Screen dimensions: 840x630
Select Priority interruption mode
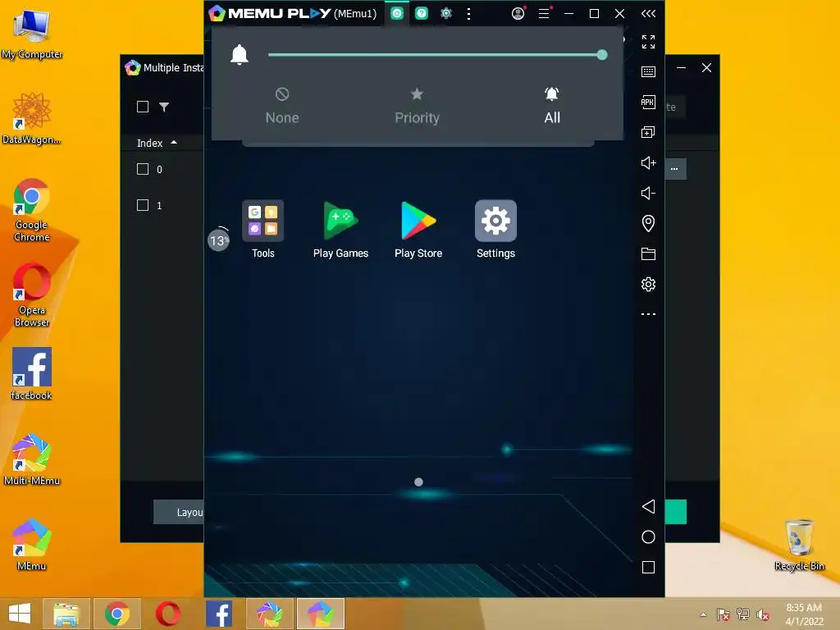417,106
